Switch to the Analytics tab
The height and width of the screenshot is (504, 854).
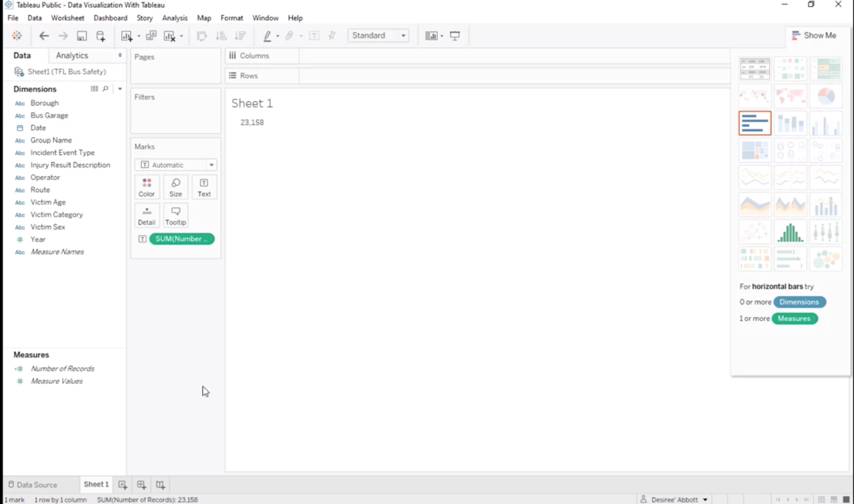[x=72, y=55]
